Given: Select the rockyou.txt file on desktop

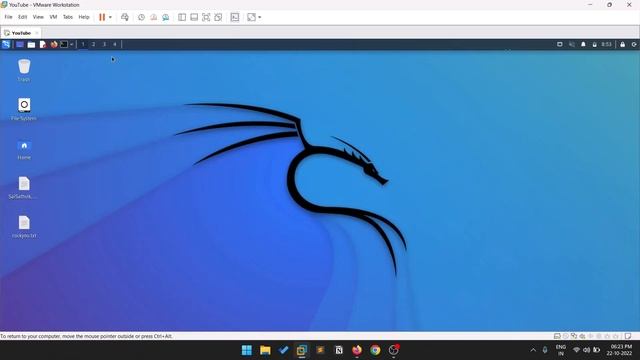Looking at the screenshot, I should pos(24,227).
